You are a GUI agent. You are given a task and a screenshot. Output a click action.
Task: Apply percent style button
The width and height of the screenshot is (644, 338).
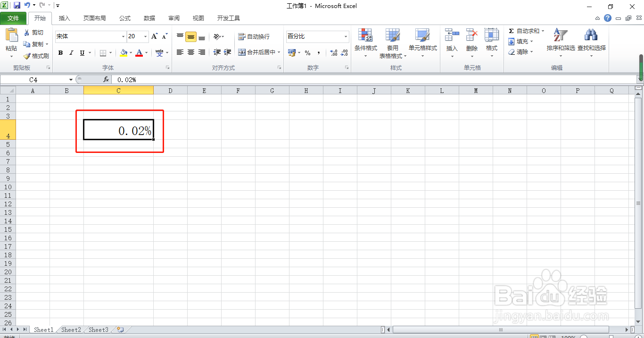(308, 53)
